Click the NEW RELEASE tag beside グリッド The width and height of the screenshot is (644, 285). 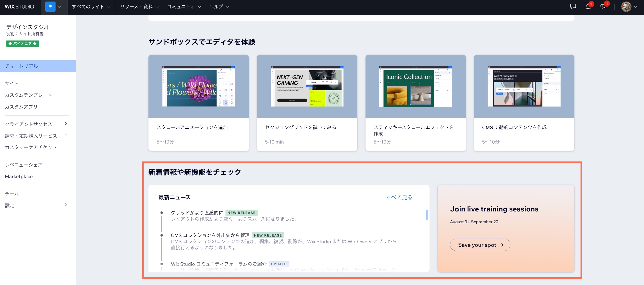[241, 213]
